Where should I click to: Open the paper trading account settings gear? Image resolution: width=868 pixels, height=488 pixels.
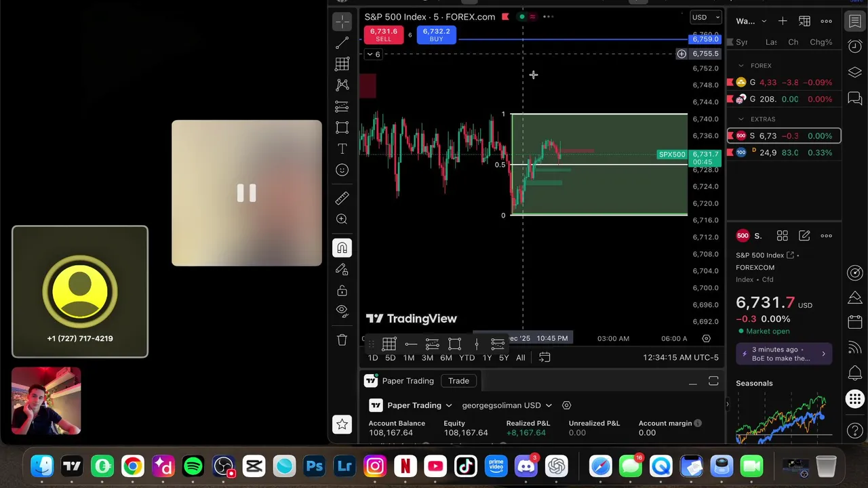click(x=566, y=405)
